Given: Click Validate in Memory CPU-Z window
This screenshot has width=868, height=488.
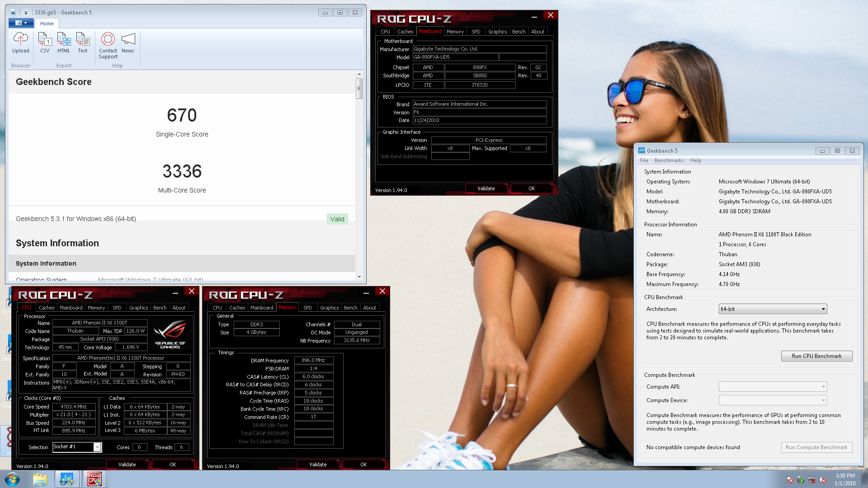Looking at the screenshot, I should (x=318, y=465).
